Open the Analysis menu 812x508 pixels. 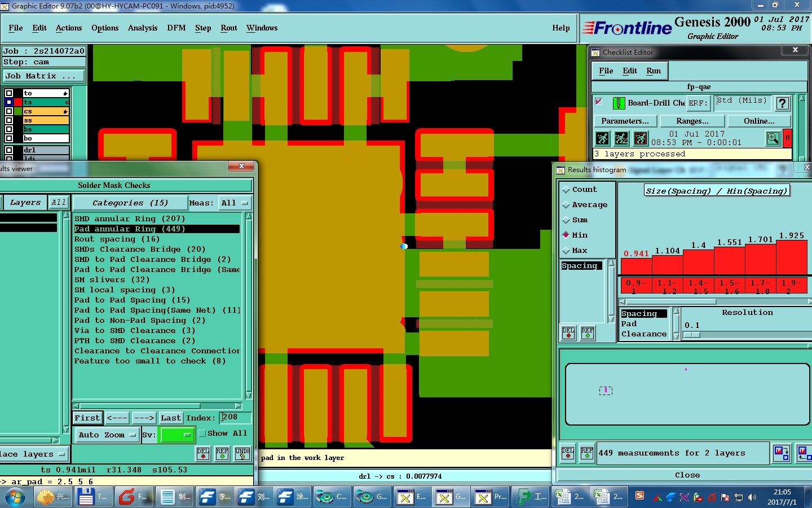(x=143, y=28)
